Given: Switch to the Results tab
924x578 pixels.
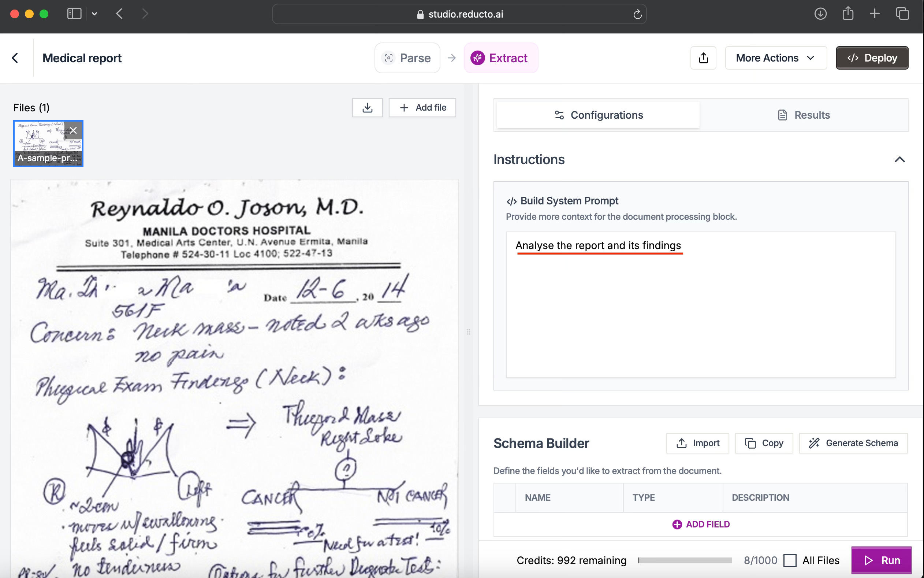Looking at the screenshot, I should (x=804, y=115).
